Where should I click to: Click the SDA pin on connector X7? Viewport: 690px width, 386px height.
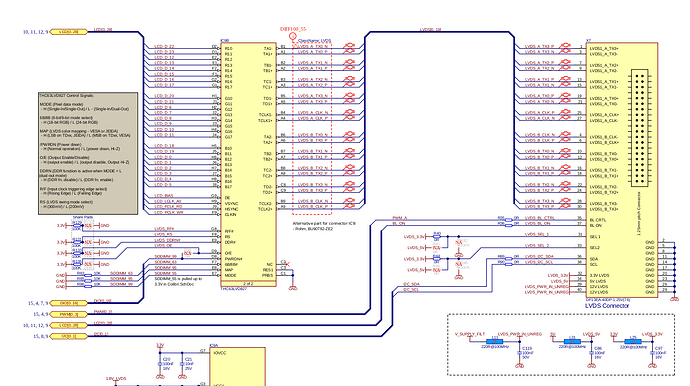[x=594, y=259]
